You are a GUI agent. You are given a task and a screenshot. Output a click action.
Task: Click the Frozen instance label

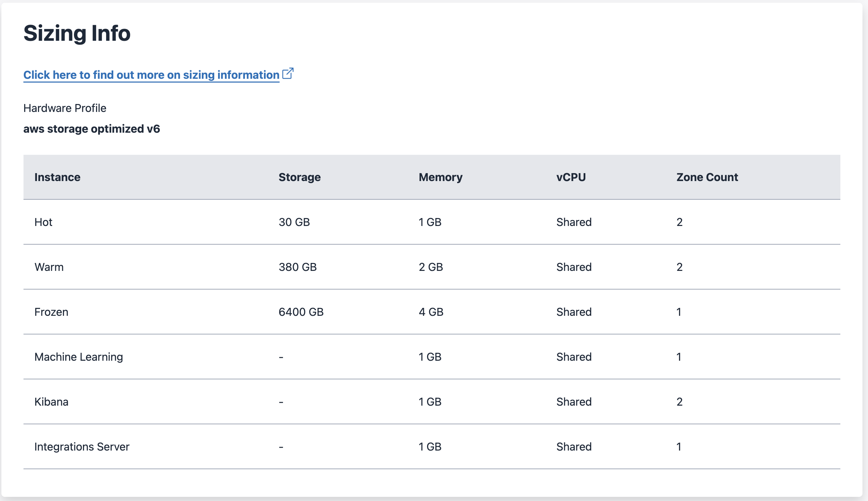51,312
